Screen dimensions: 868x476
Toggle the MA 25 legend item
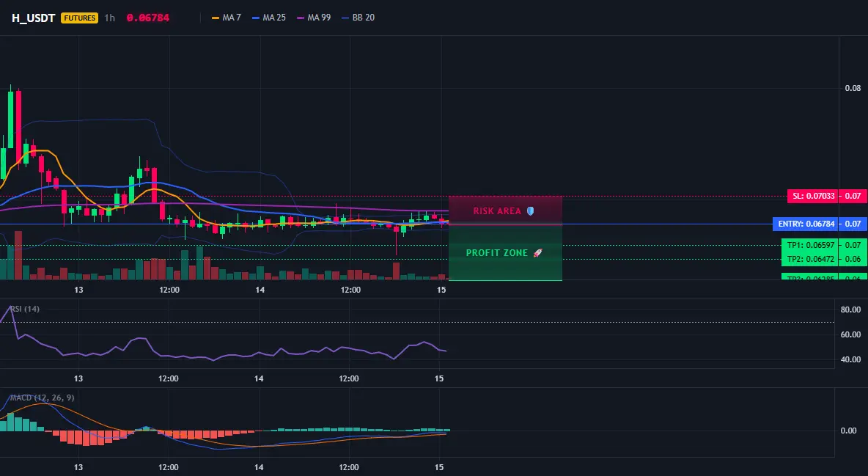(269, 18)
